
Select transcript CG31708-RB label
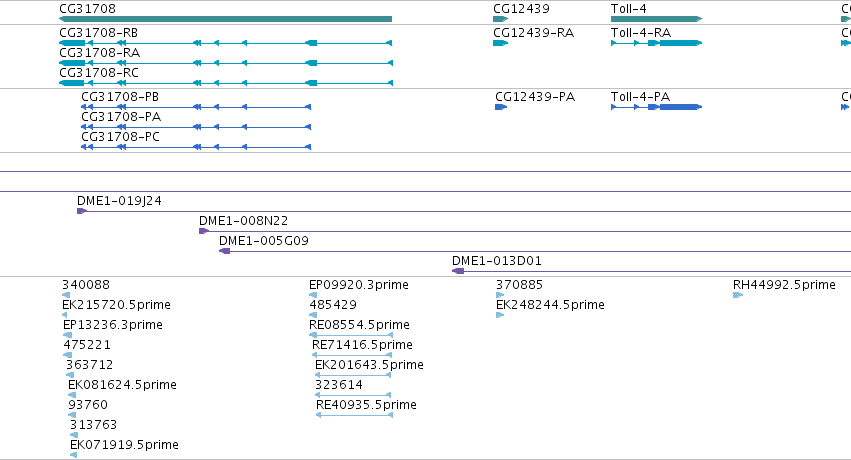point(98,33)
